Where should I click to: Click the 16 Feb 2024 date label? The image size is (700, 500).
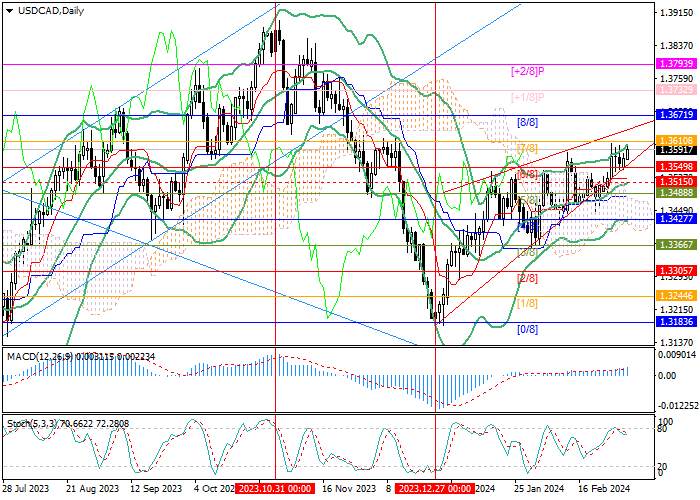pyautogui.click(x=604, y=488)
